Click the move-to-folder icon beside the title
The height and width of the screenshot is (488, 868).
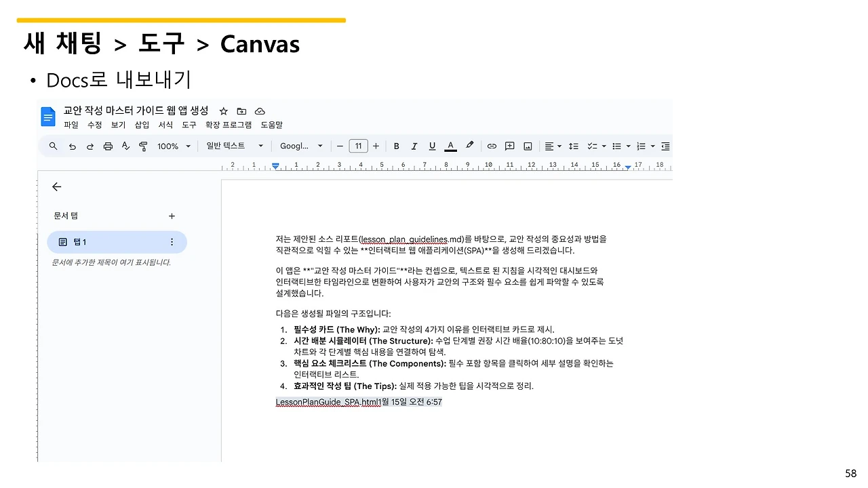coord(241,111)
